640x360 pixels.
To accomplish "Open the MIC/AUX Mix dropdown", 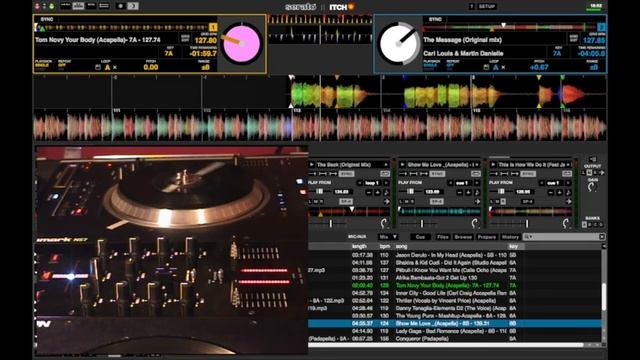I will tap(388, 237).
